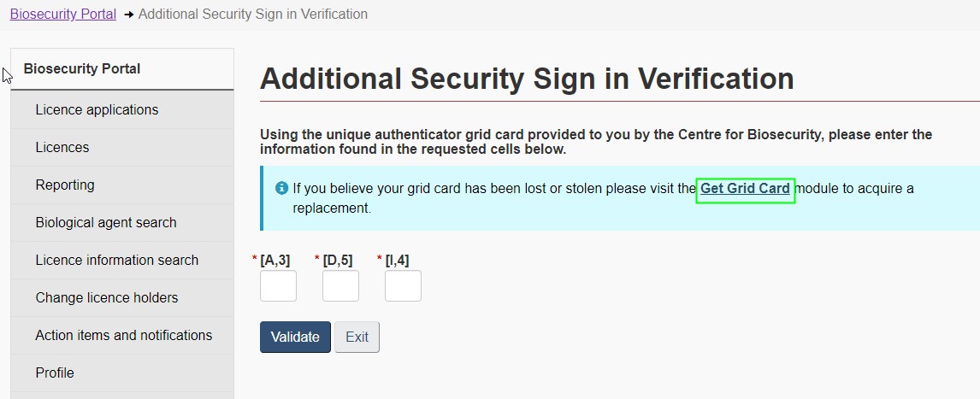The width and height of the screenshot is (980, 399).
Task: Open the Get Grid Card link
Action: coord(745,189)
